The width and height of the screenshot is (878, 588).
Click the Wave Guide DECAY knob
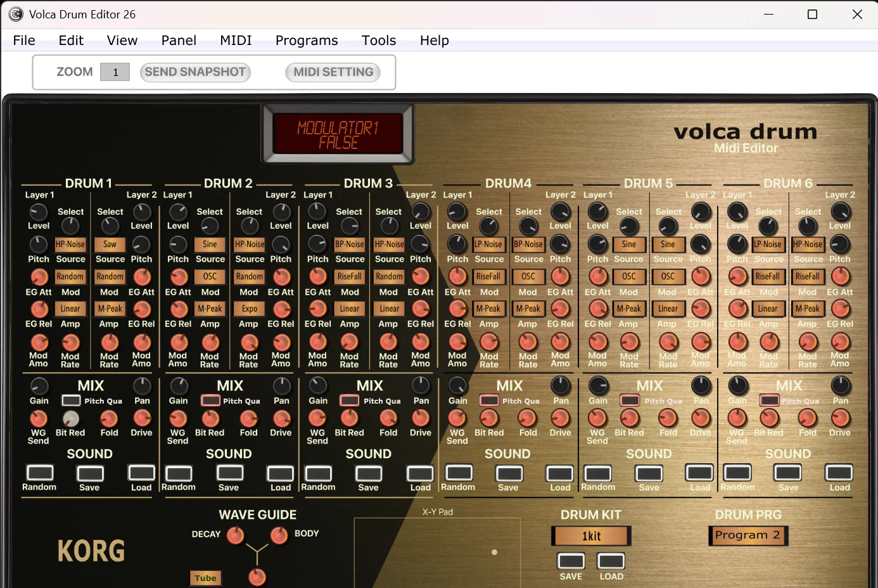point(236,535)
